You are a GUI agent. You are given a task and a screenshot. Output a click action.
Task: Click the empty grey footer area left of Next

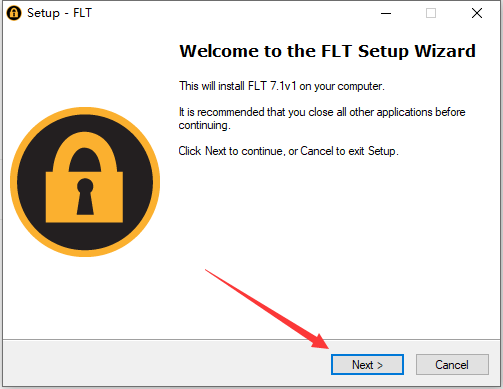[167, 364]
